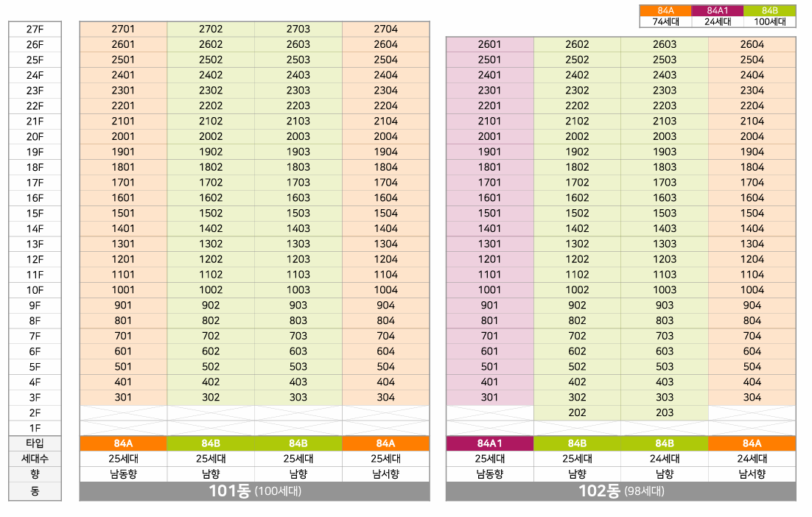Select unit 2604 in 102동
This screenshot has width=812, height=517.
click(752, 44)
